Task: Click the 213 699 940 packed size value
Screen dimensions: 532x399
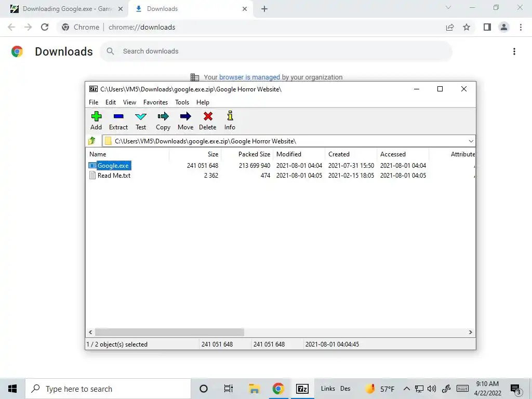Action: (255, 166)
